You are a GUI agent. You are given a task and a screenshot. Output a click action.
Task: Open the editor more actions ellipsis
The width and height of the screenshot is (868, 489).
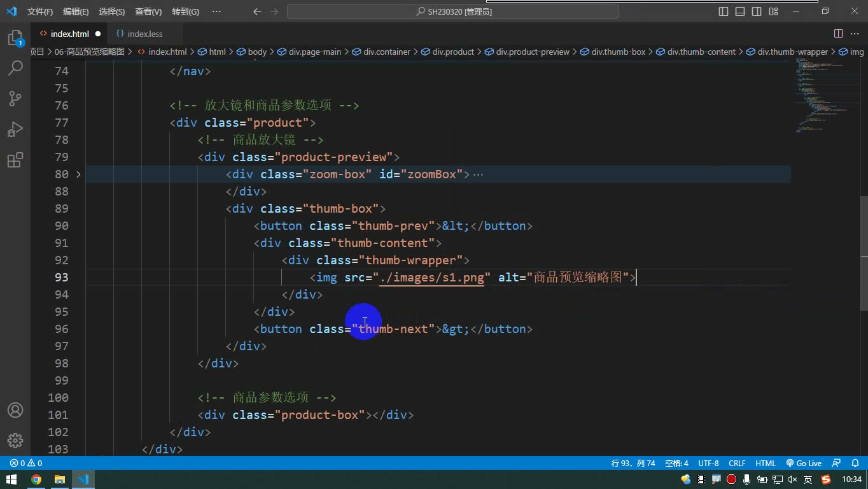(x=855, y=34)
